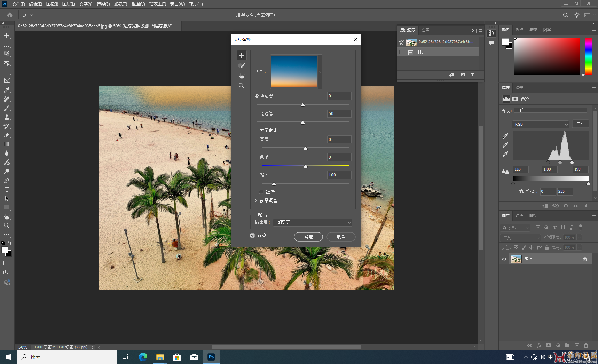Click the 缩放 value field showing 100
Image resolution: width=598 pixels, height=364 pixels.
tap(339, 175)
